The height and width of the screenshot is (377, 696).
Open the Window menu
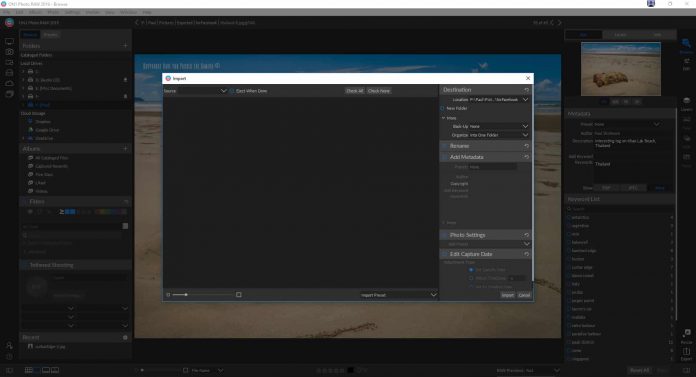pos(128,12)
